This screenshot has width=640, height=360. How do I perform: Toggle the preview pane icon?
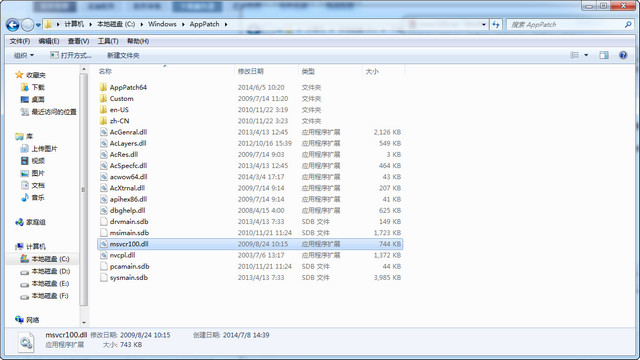coord(604,55)
